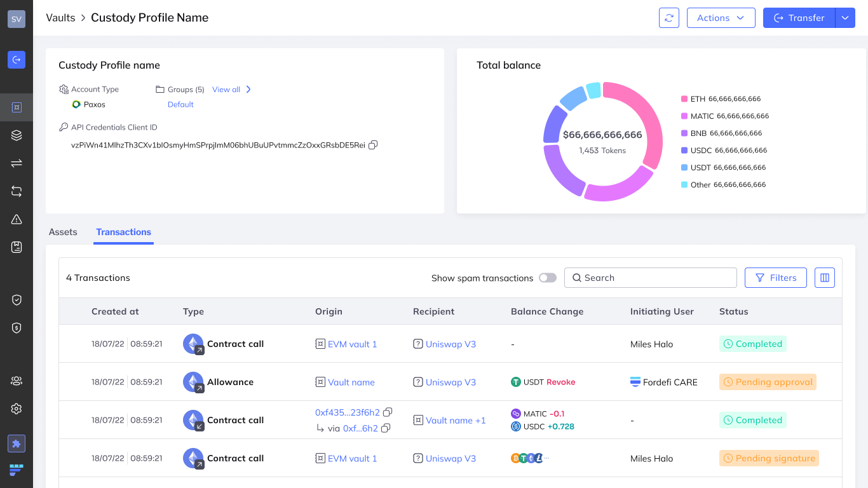Open the transfer arrows sidebar icon

coord(17,163)
